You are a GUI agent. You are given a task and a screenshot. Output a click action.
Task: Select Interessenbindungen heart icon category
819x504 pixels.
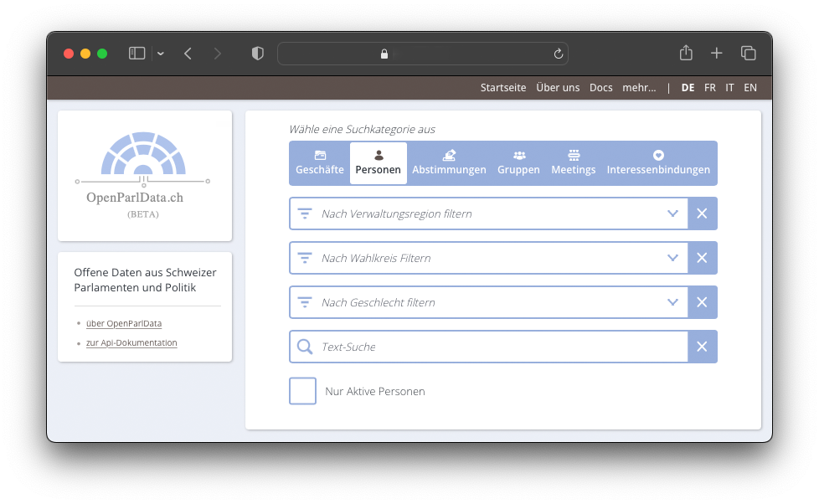pos(657,162)
